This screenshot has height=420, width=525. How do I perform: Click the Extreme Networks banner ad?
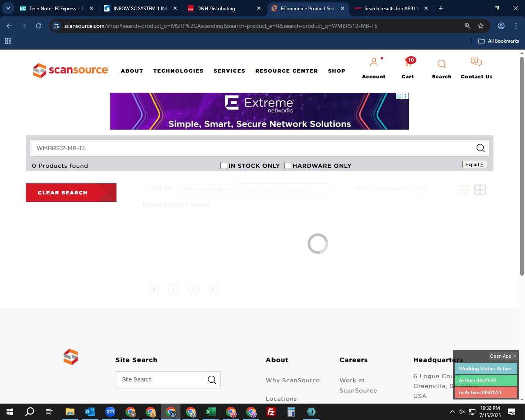pos(259,111)
